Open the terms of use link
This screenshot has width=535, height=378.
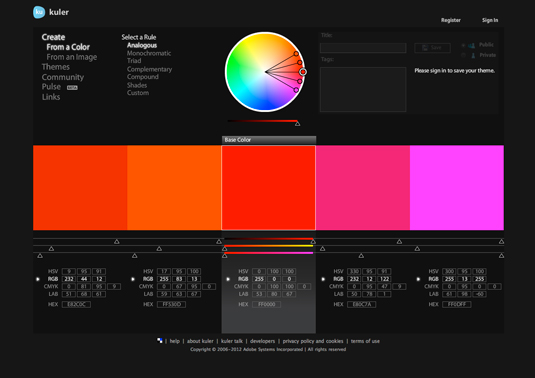(x=365, y=341)
